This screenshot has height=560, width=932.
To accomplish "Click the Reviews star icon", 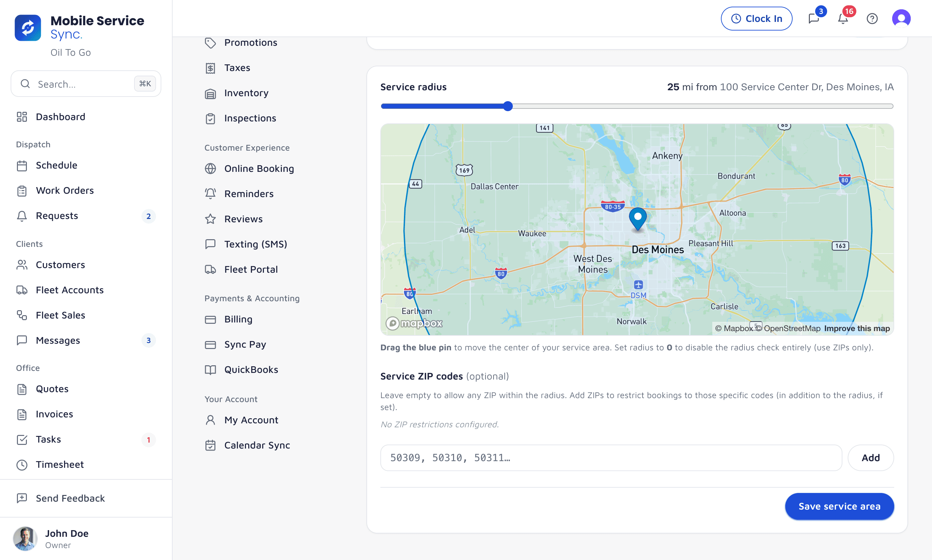I will [x=210, y=219].
